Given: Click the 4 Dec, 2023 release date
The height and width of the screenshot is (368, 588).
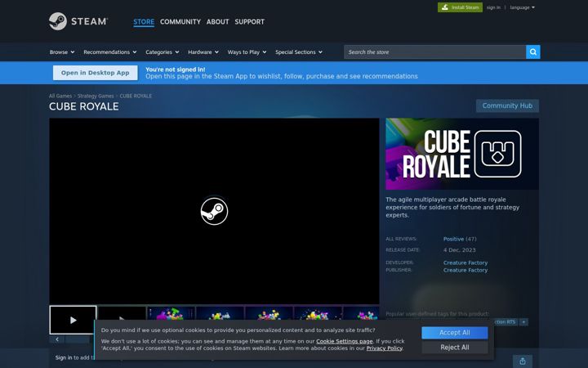Looking at the screenshot, I should [459, 250].
